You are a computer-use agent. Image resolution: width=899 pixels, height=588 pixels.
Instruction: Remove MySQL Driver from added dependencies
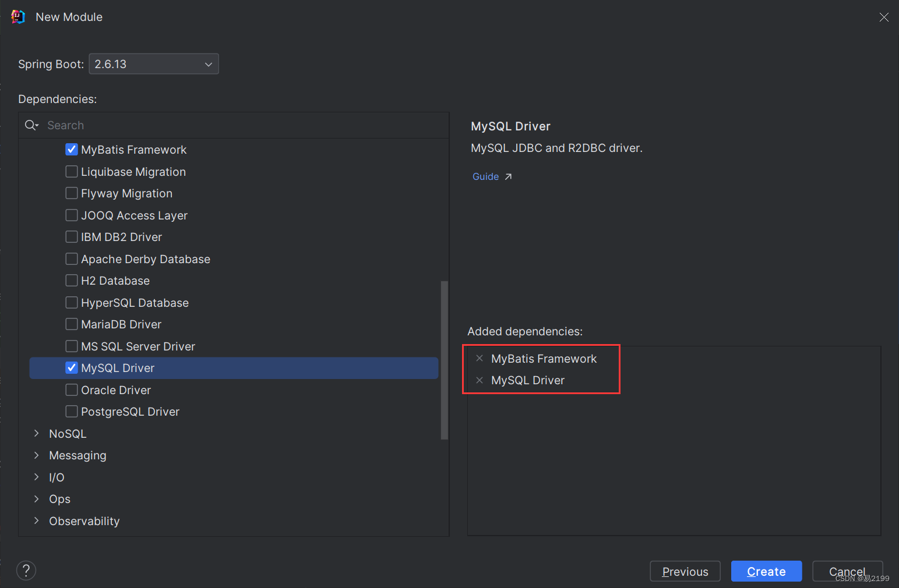479,380
